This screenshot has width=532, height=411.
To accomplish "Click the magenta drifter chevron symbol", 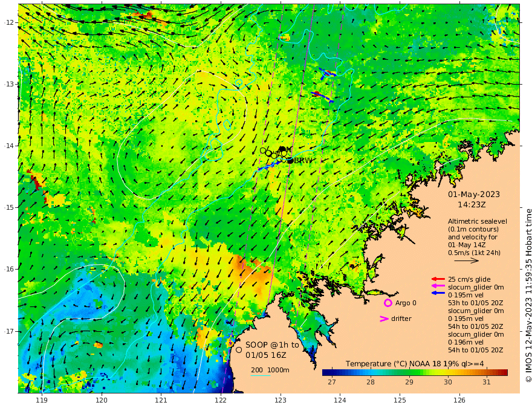I will pos(384,319).
